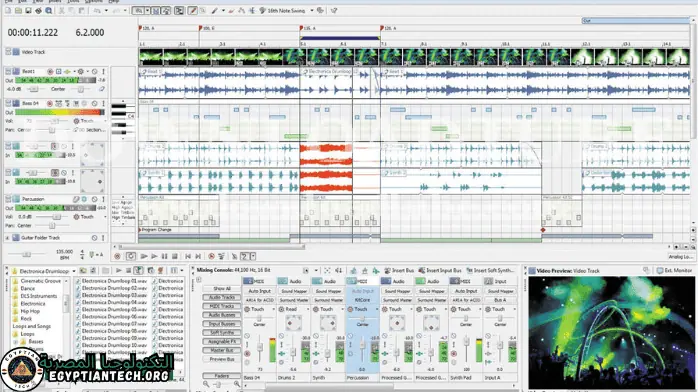Click the Synth Pad fader in Mixing Console
Viewport: 698px width, 392px height.
point(466,342)
